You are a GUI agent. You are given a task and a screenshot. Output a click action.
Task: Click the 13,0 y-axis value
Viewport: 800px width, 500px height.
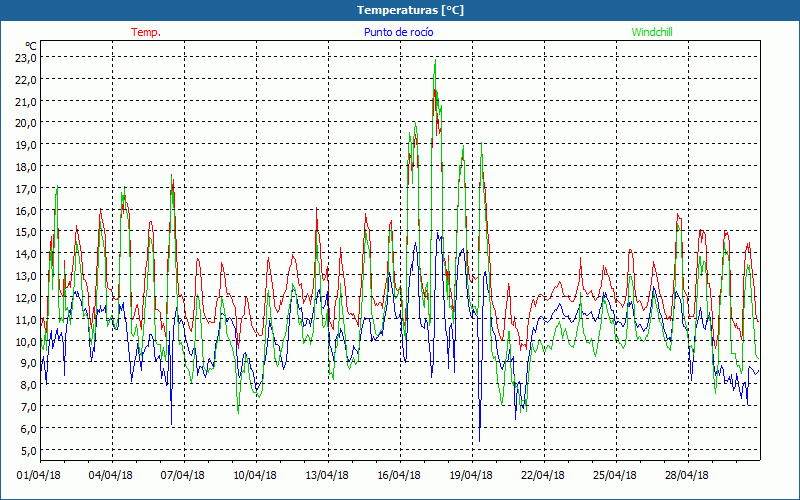tap(26, 276)
